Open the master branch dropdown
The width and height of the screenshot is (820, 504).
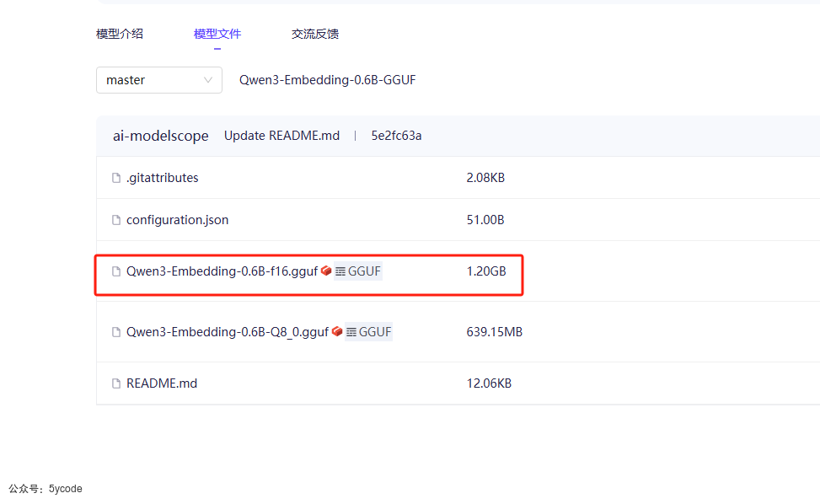click(158, 80)
